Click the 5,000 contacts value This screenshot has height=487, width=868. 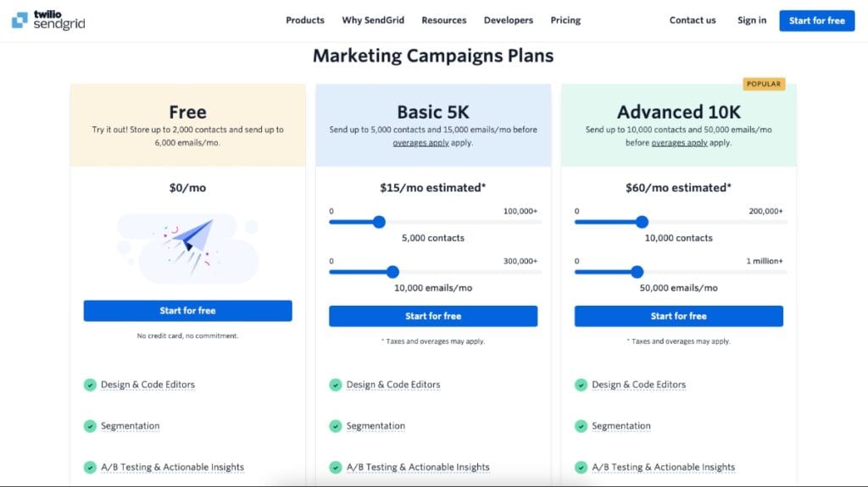tap(433, 238)
